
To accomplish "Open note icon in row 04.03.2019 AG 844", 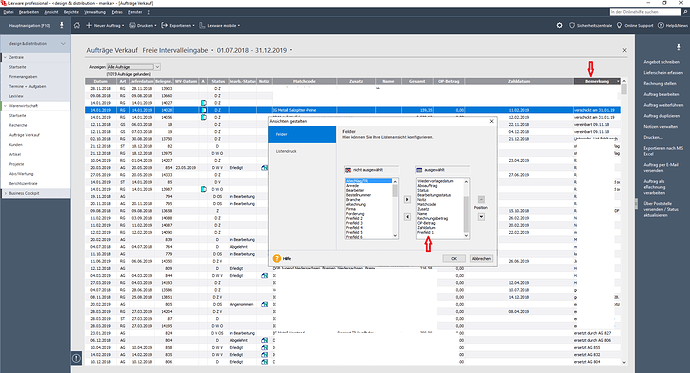I will 264,275.
